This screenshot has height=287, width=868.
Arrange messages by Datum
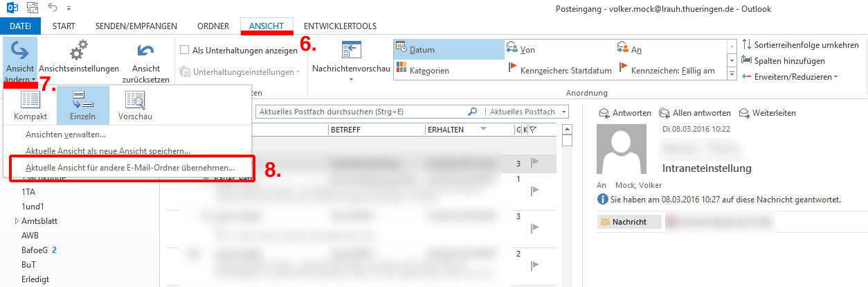(449, 49)
